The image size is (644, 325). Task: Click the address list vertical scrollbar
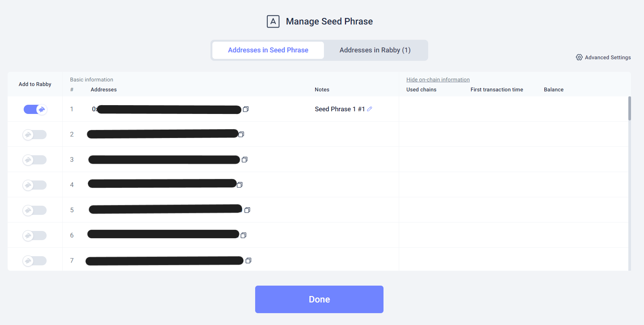click(629, 109)
